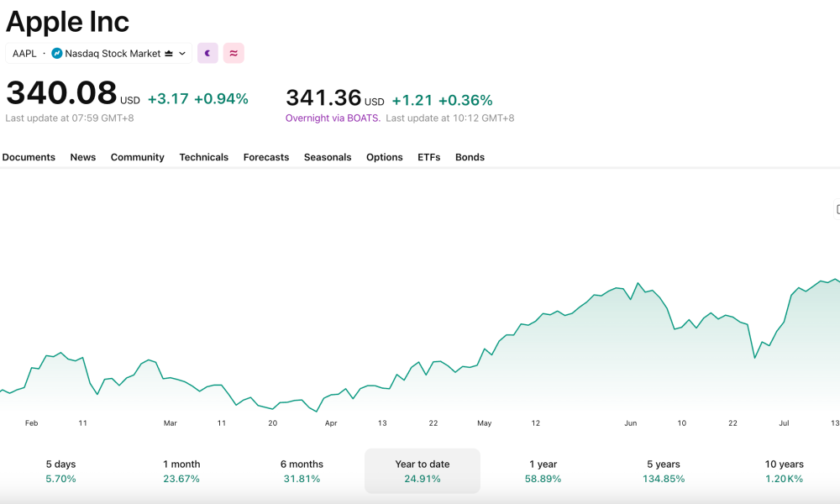The height and width of the screenshot is (504, 840).
Task: Click the Overnight via BOATS link
Action: pos(333,118)
